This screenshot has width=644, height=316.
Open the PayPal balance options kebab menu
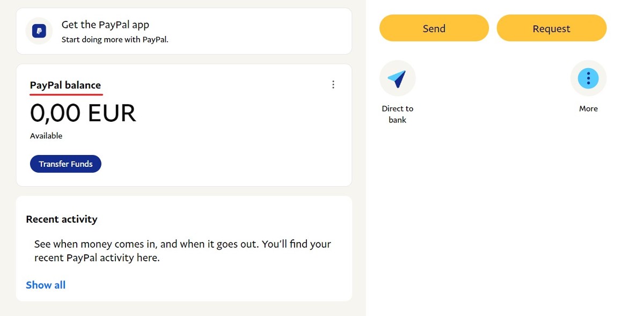[x=333, y=85]
